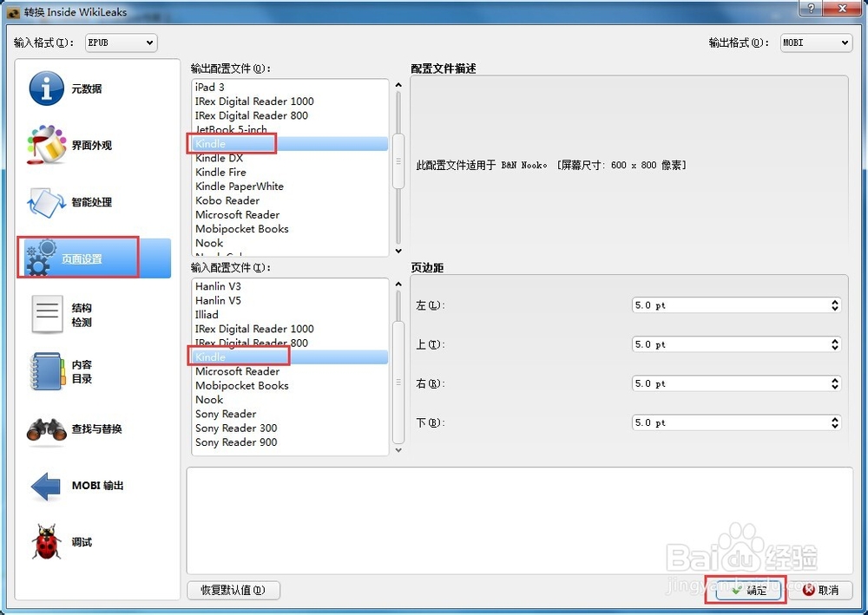Select Kindle Fire output profile
Viewport: 868px width, 615px height.
coord(290,173)
